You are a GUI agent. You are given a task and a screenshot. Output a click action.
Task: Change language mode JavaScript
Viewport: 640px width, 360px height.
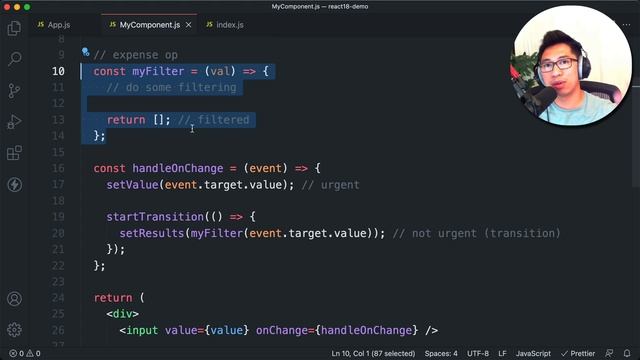click(533, 353)
